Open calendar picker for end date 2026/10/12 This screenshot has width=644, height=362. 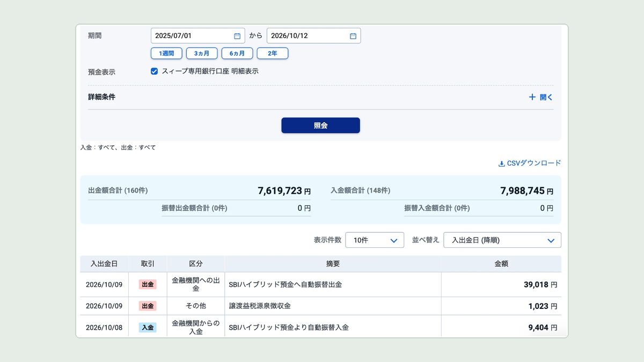point(353,36)
